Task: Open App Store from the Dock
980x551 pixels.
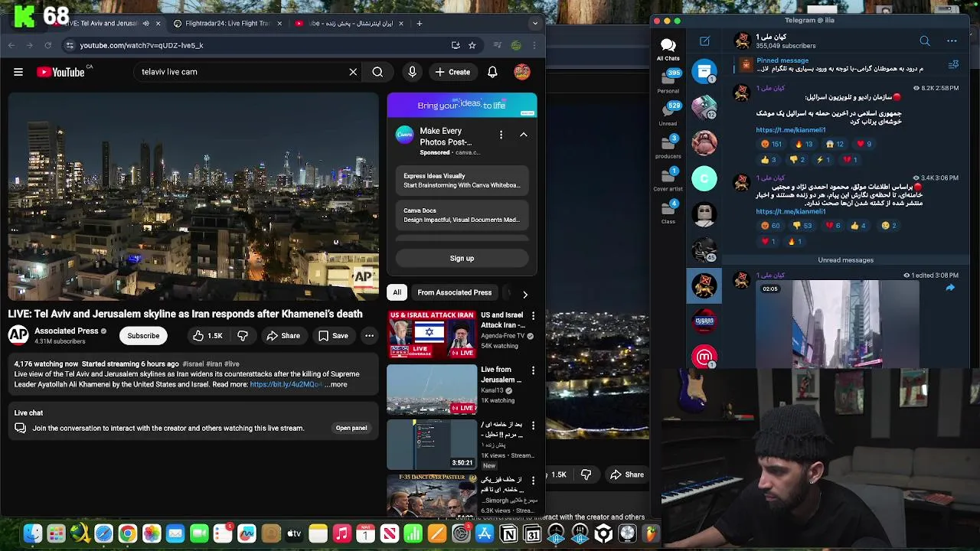Action: pos(485,533)
